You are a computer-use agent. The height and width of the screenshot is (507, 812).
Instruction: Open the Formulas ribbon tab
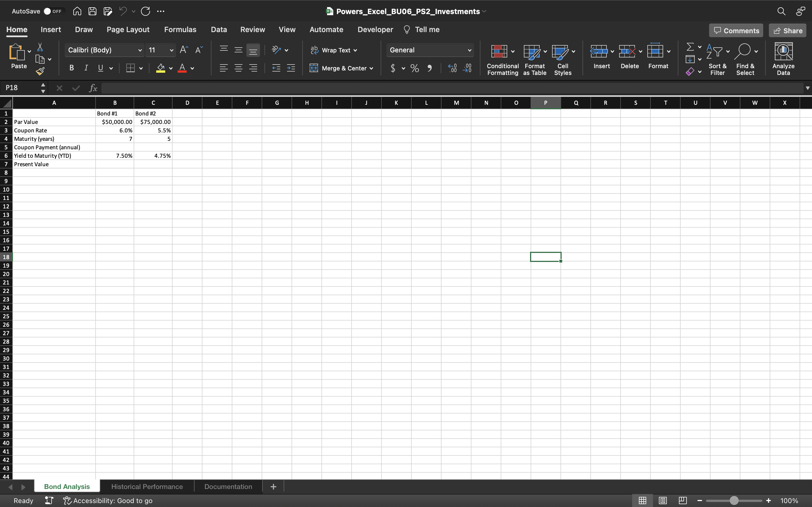[180, 30]
